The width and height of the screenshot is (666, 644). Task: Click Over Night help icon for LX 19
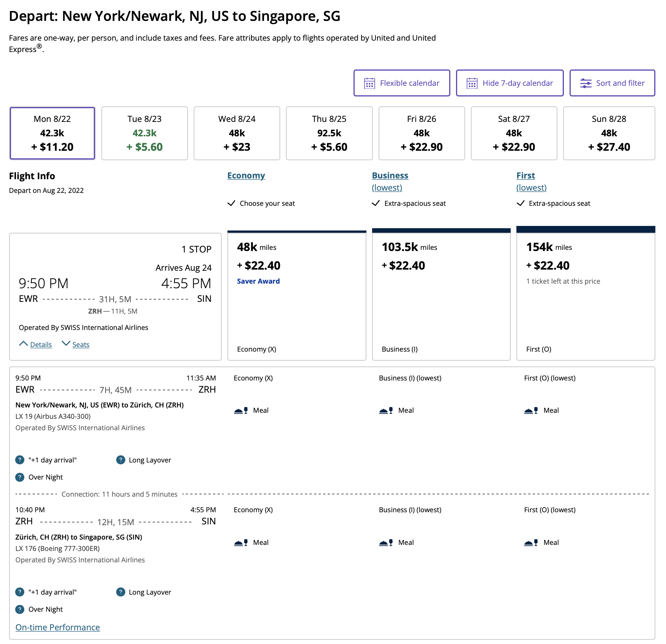coord(20,477)
